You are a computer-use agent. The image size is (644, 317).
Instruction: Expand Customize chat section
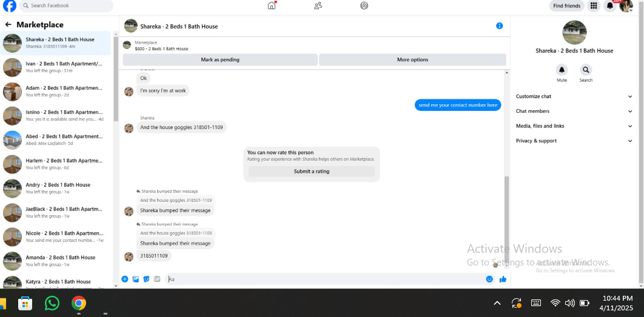coord(574,96)
